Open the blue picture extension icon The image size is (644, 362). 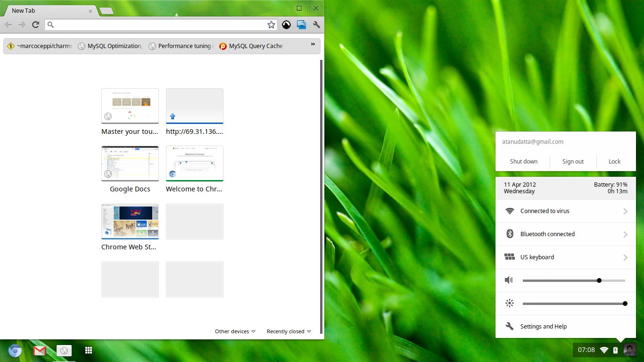pyautogui.click(x=301, y=25)
